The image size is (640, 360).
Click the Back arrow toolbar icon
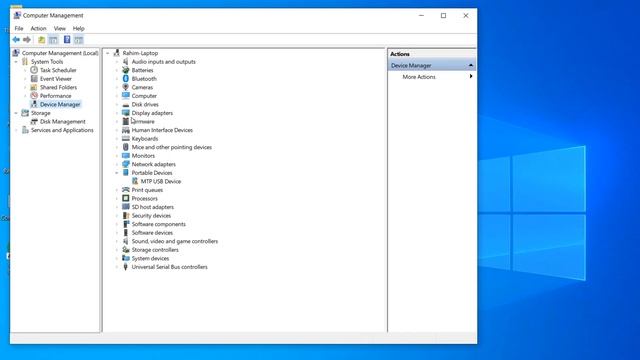pos(16,40)
